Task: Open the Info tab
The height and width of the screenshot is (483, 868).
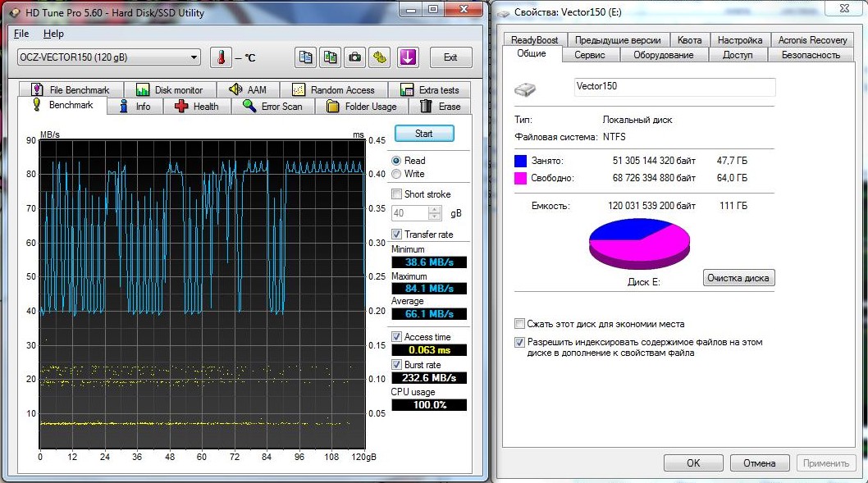Action: click(x=135, y=107)
